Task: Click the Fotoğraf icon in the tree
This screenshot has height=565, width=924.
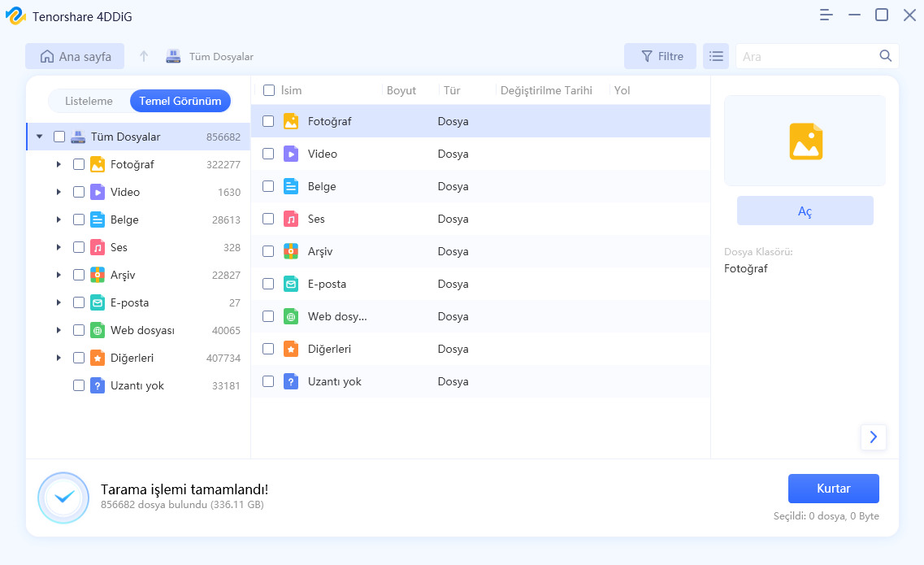Action: [98, 164]
